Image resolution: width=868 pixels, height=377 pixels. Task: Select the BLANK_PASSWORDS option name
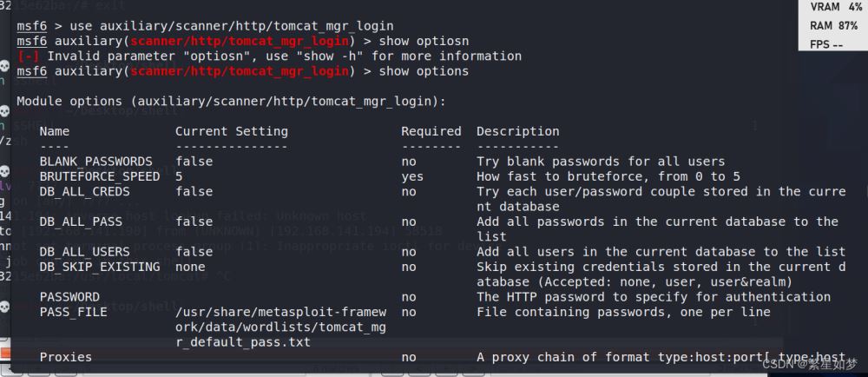click(x=95, y=162)
